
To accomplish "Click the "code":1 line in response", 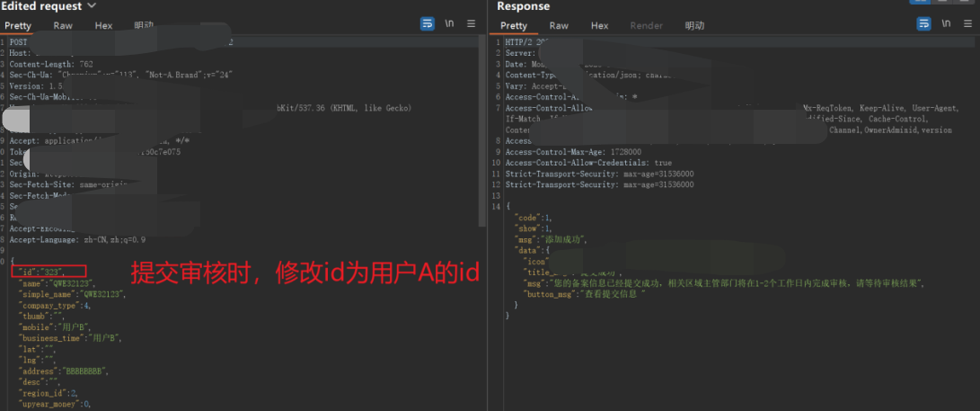I will pos(534,218).
